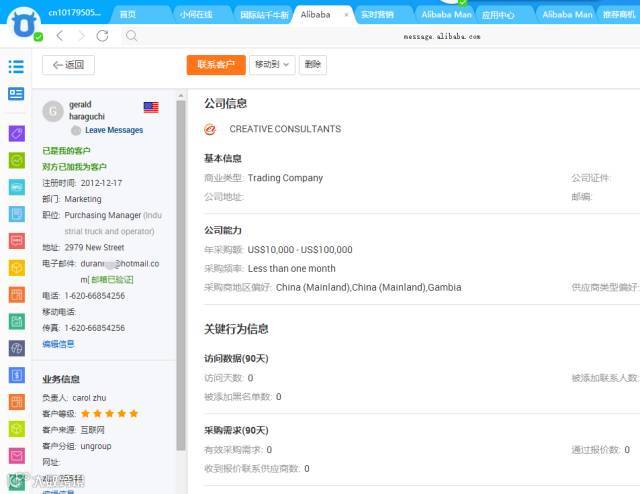Image resolution: width=640 pixels, height=494 pixels.
Task: Click the 返回 back button
Action: 68,65
